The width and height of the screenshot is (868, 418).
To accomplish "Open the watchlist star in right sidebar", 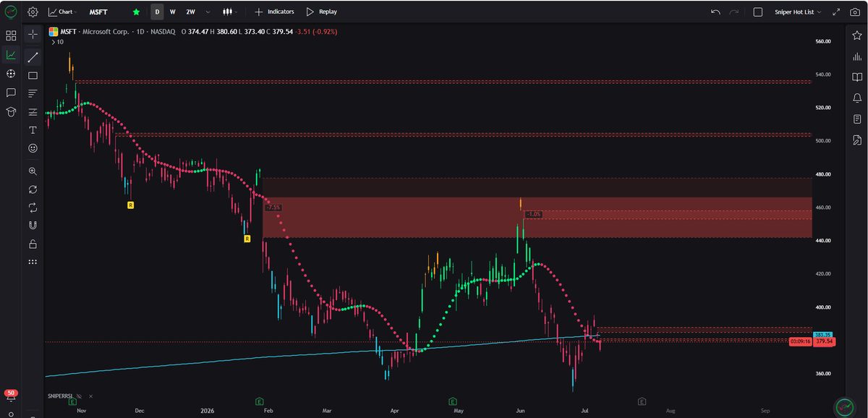I will point(856,35).
